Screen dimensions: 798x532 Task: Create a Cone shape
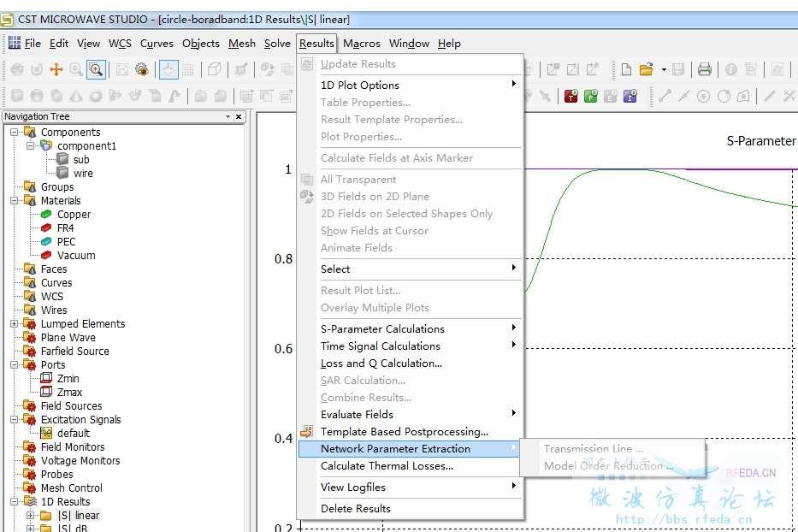[76, 95]
